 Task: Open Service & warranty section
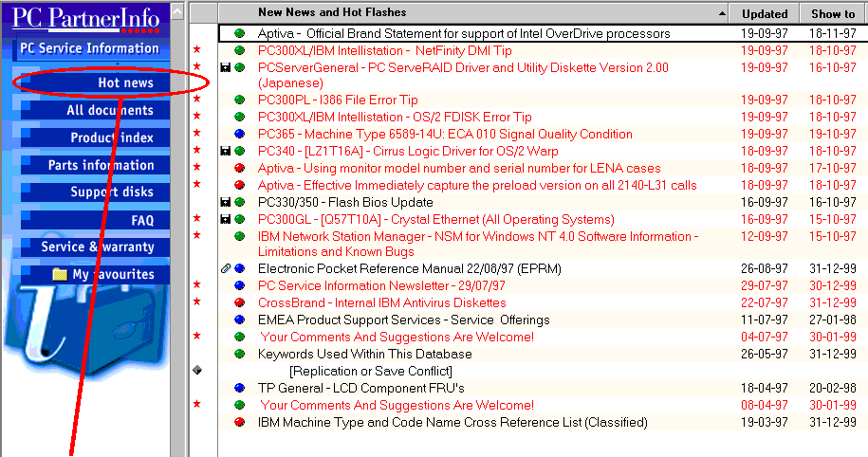click(x=97, y=247)
